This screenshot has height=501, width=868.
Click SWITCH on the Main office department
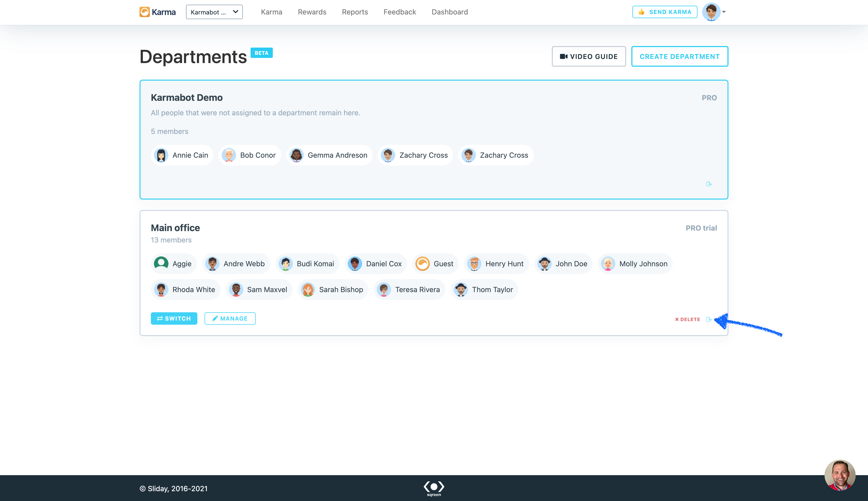click(x=174, y=318)
